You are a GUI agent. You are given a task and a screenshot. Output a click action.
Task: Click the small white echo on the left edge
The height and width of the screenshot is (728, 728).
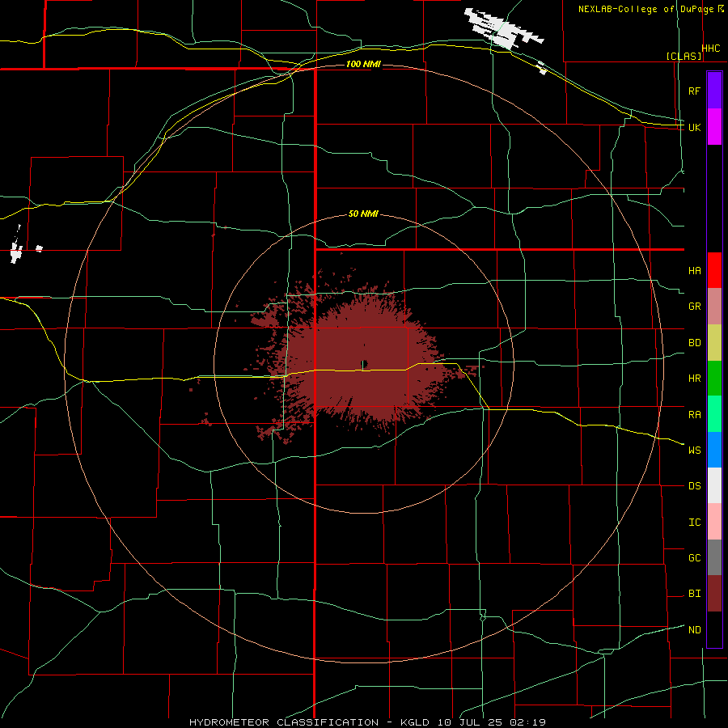17,251
